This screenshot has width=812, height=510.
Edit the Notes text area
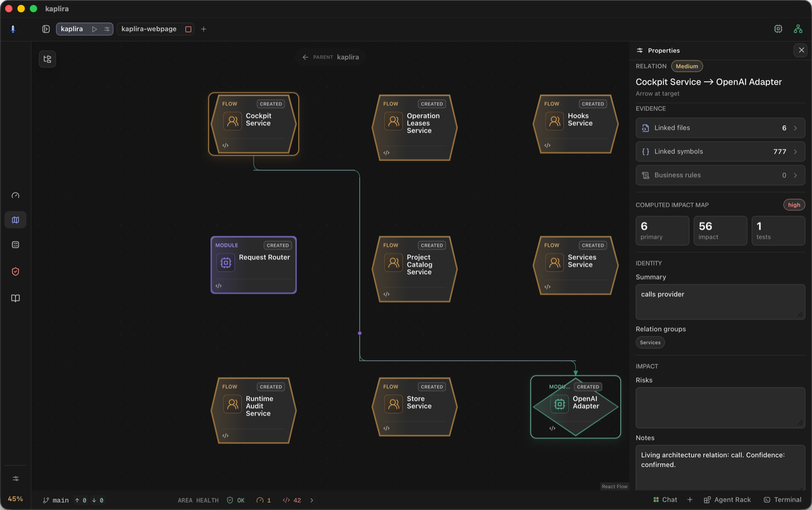(720, 468)
